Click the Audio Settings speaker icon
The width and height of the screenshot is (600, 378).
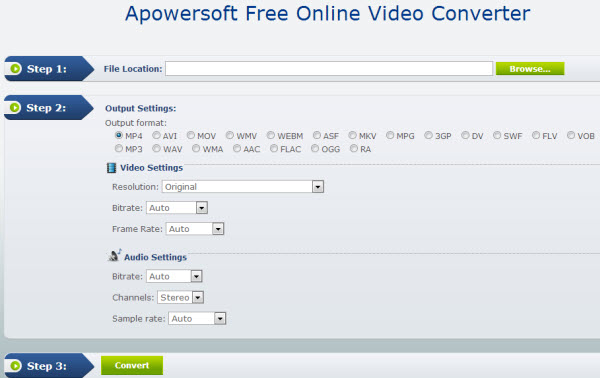point(114,255)
